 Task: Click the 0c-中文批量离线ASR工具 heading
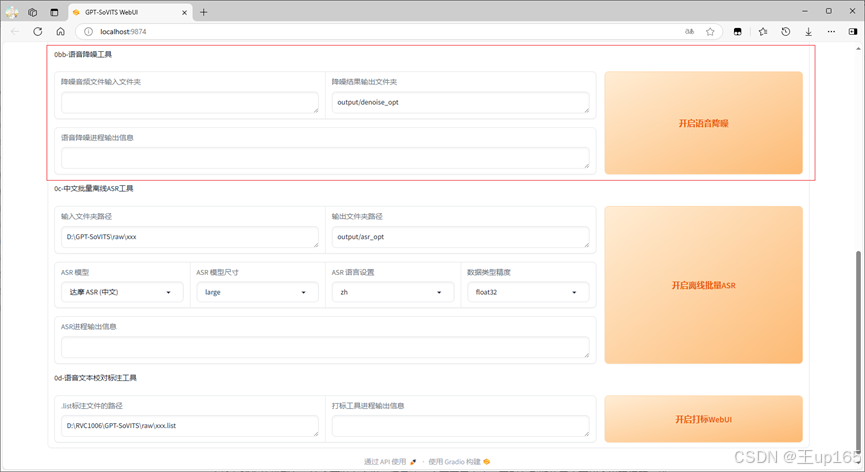pos(94,189)
